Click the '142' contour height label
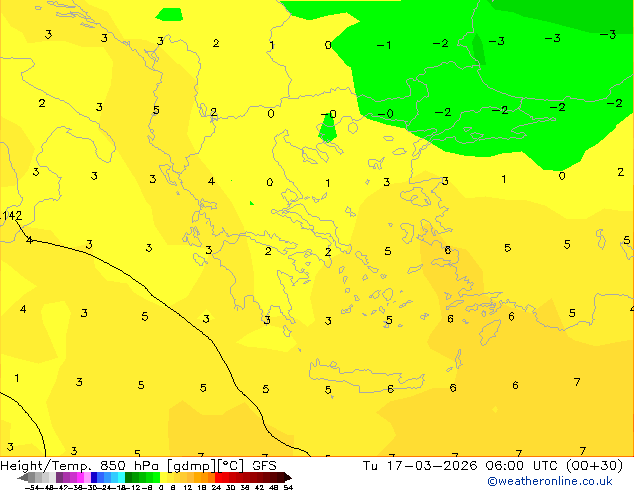Image resolution: width=634 pixels, height=490 pixels. 11,215
